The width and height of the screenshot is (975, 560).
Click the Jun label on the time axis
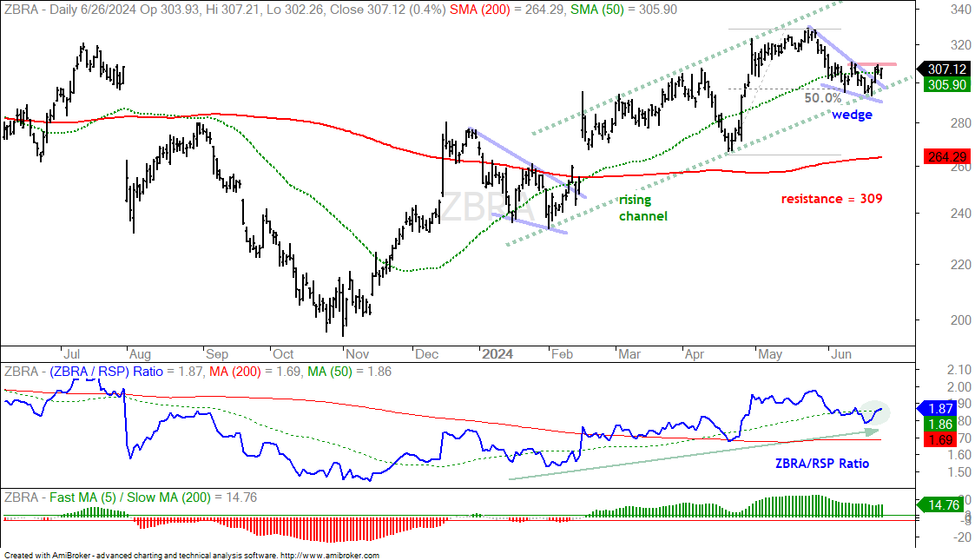point(841,354)
